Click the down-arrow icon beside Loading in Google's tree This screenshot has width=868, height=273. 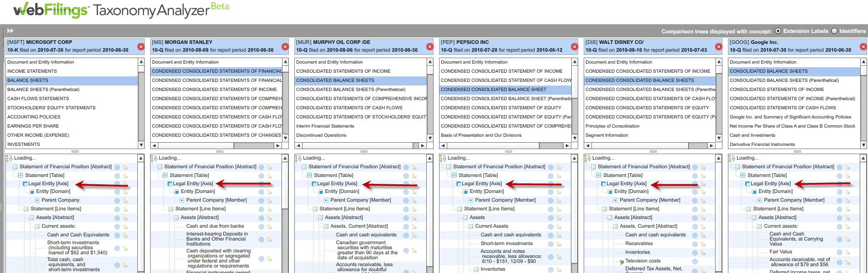coord(733,158)
